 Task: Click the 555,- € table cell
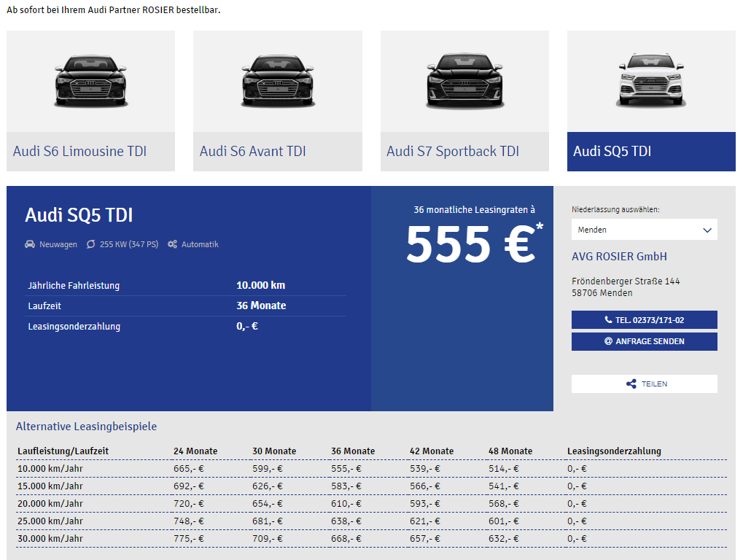[x=346, y=469]
